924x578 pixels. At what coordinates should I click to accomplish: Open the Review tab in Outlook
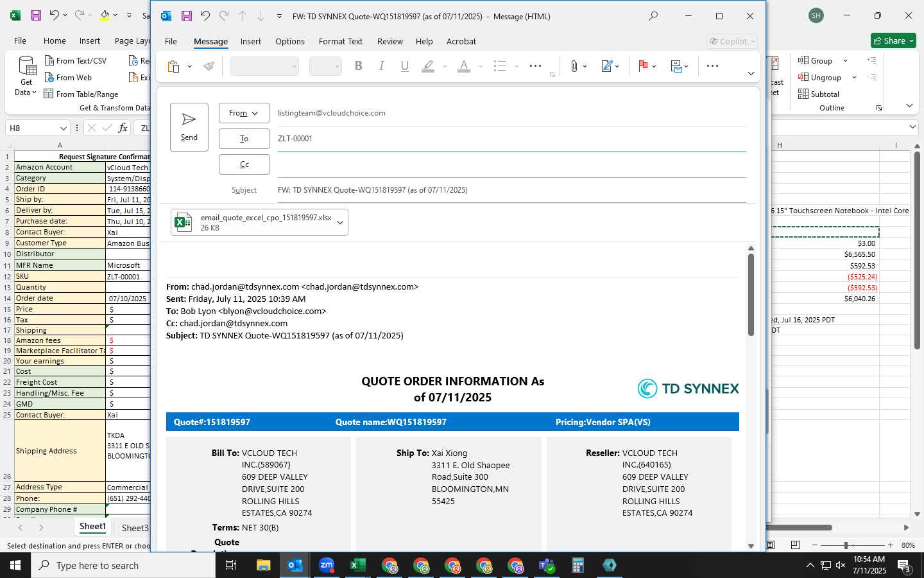tap(390, 41)
